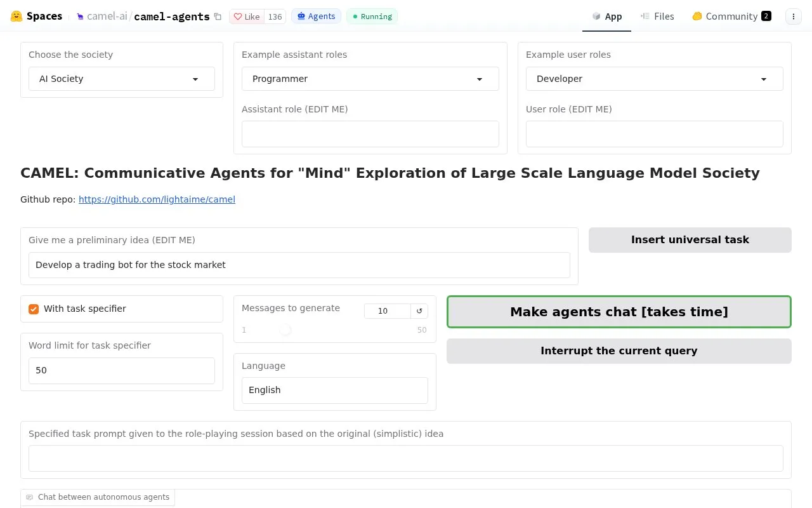Open the Choose the society dropdown

(122, 79)
